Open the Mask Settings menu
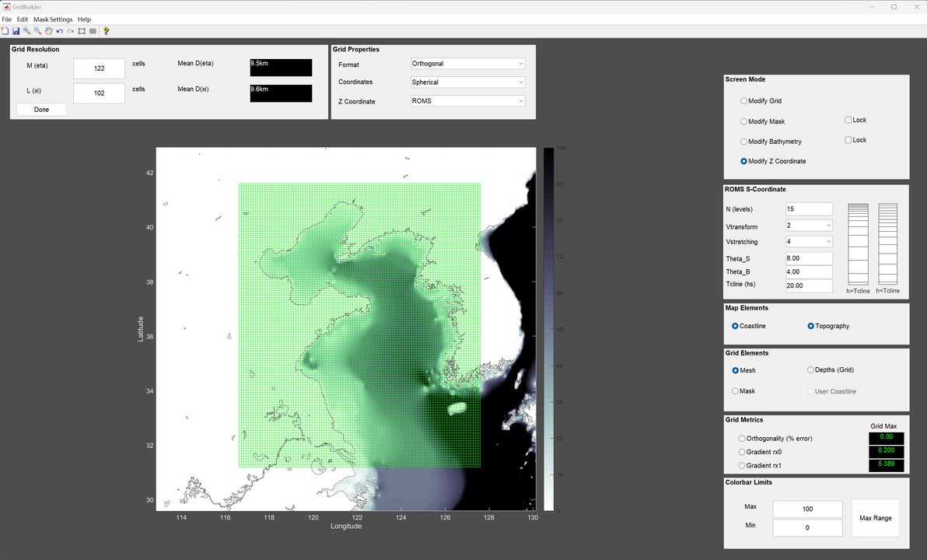Screen dimensions: 927x560 pyautogui.click(x=53, y=19)
